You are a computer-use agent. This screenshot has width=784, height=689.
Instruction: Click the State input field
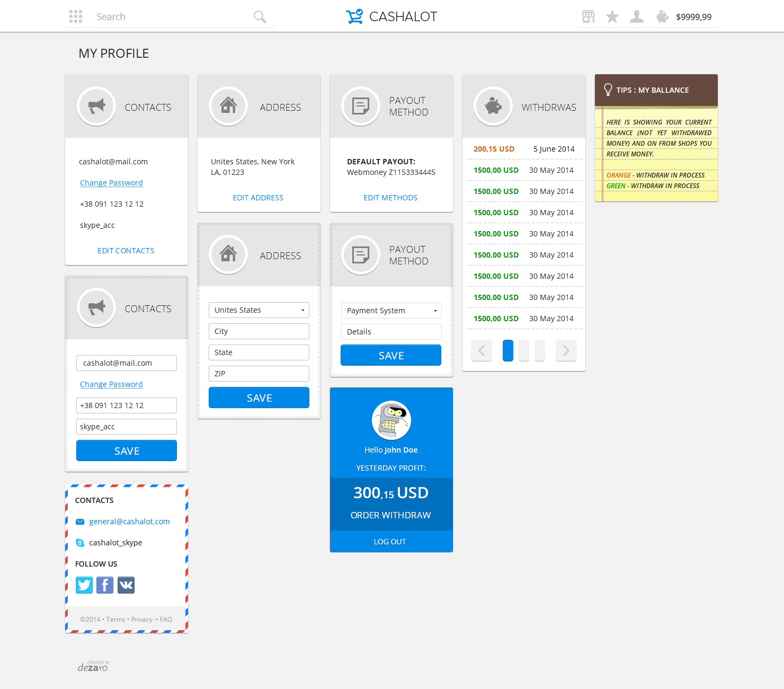click(259, 352)
